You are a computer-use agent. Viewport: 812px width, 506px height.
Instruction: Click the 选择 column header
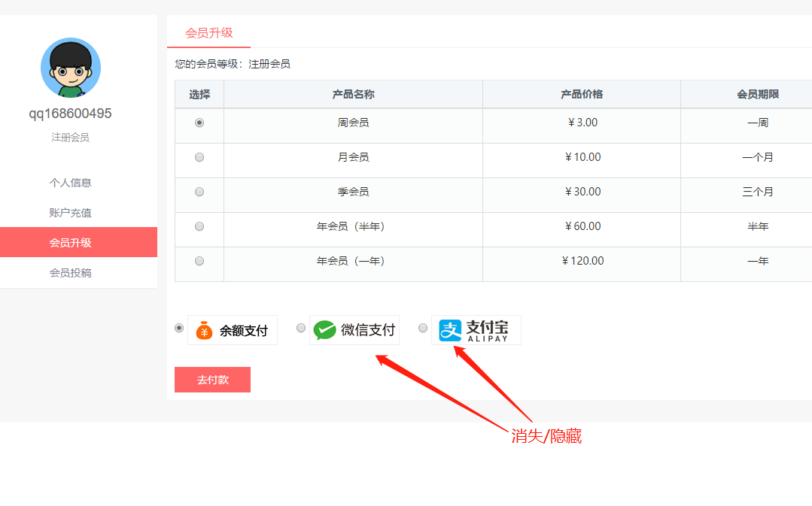[x=199, y=94]
